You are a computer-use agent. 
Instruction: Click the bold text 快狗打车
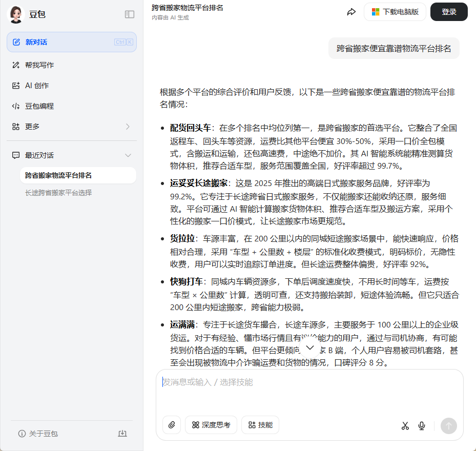click(187, 281)
